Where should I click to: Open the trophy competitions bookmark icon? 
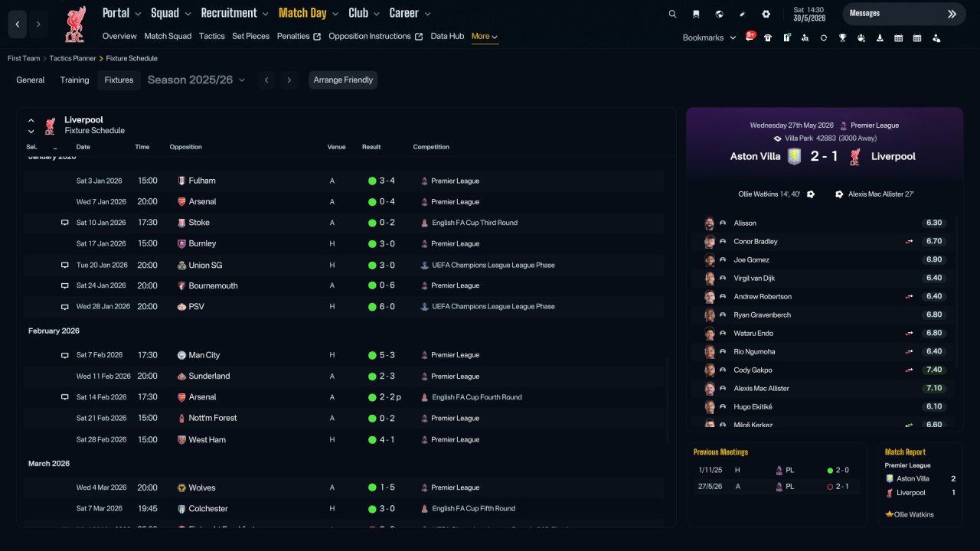pos(842,37)
